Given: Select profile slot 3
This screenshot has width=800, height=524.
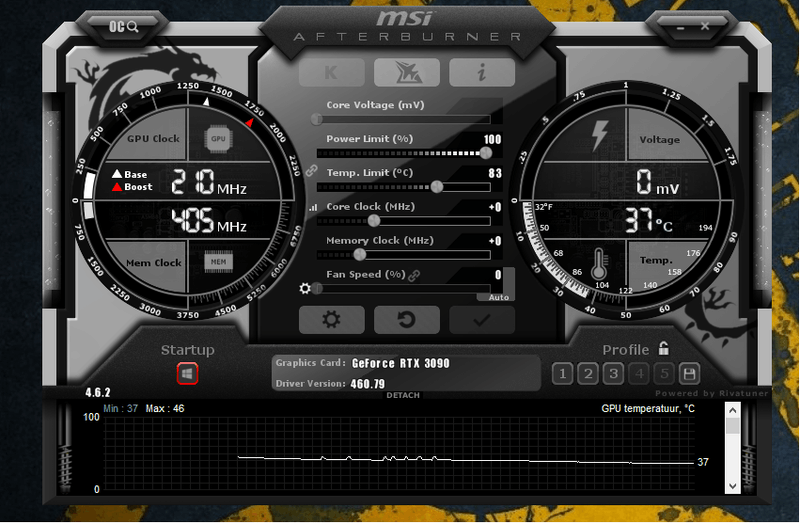Looking at the screenshot, I should click(613, 374).
